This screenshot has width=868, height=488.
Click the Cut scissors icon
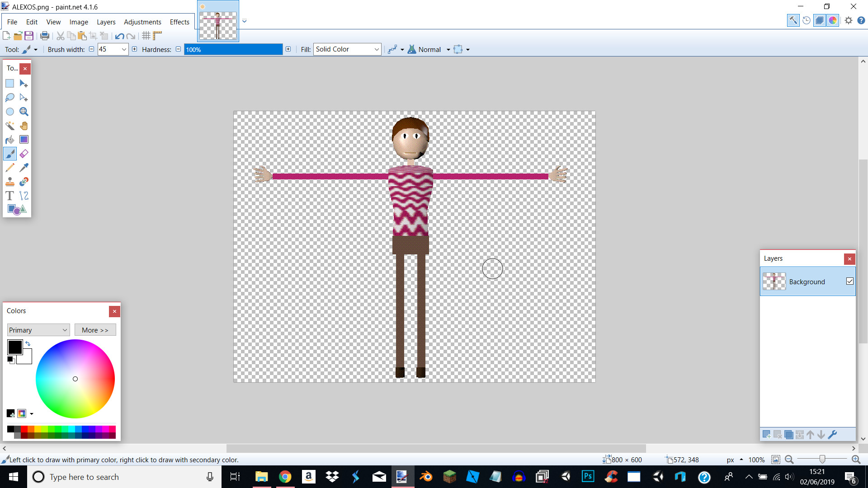coord(60,36)
